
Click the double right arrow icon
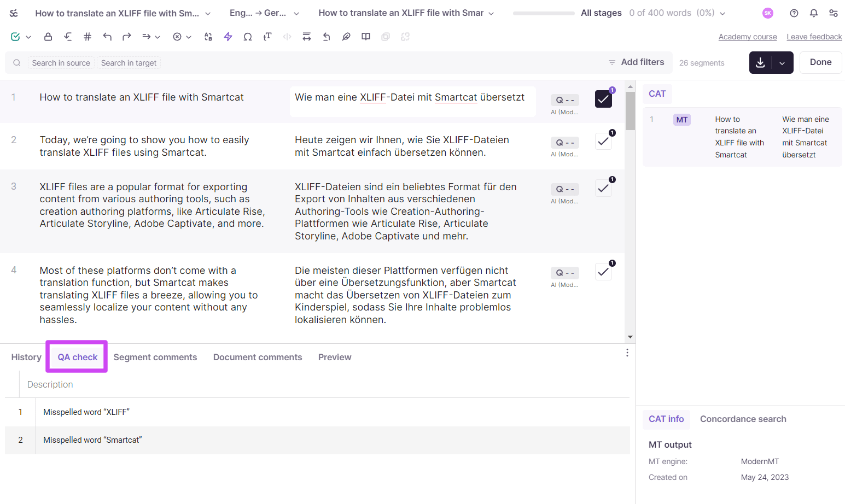(146, 37)
